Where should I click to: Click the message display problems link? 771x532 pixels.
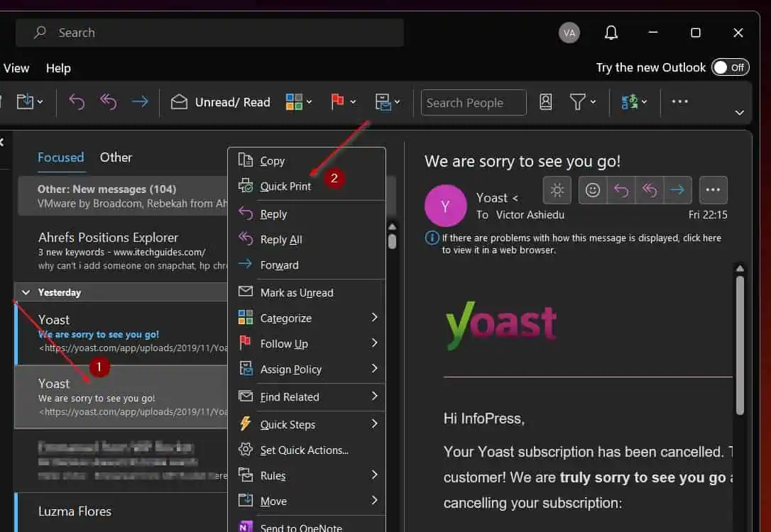point(581,243)
